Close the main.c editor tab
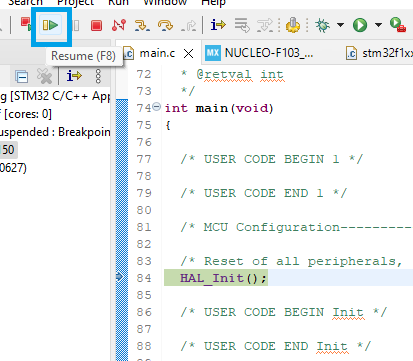 click(189, 53)
